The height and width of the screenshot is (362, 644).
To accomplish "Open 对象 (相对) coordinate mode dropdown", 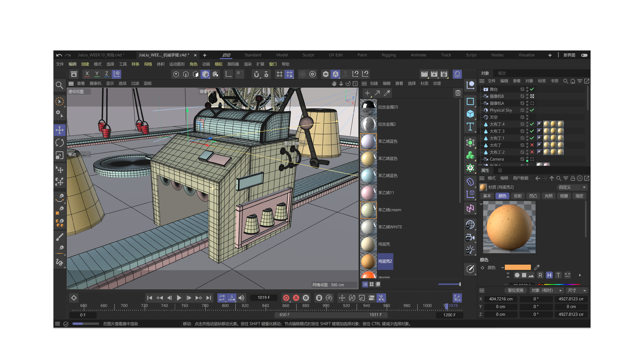I will pyautogui.click(x=546, y=290).
